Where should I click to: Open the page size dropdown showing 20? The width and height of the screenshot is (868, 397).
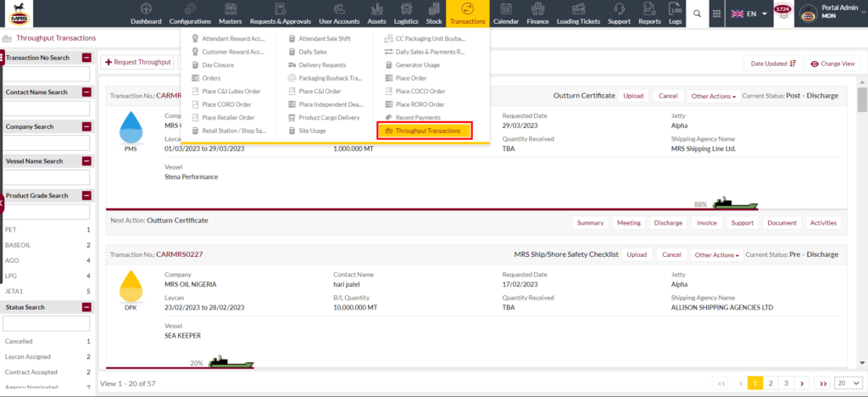[849, 383]
